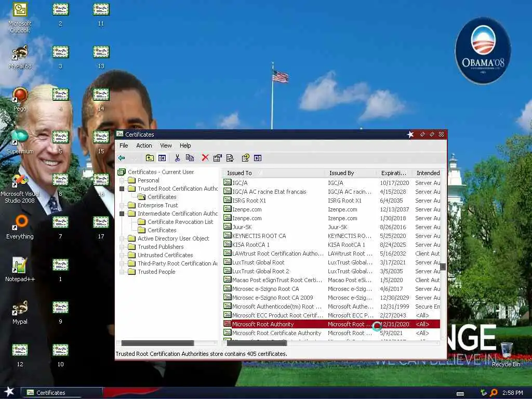Select the certificate file named 9 on desktop
The image size is (532, 399).
coord(60,312)
